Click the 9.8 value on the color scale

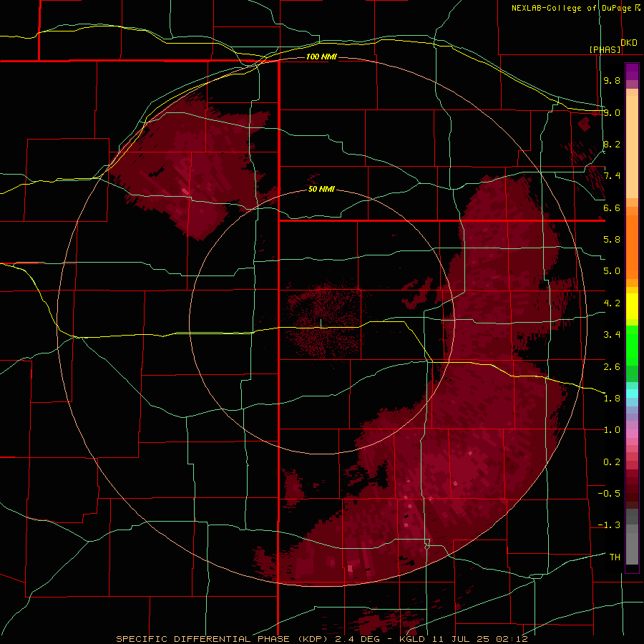tap(612, 80)
